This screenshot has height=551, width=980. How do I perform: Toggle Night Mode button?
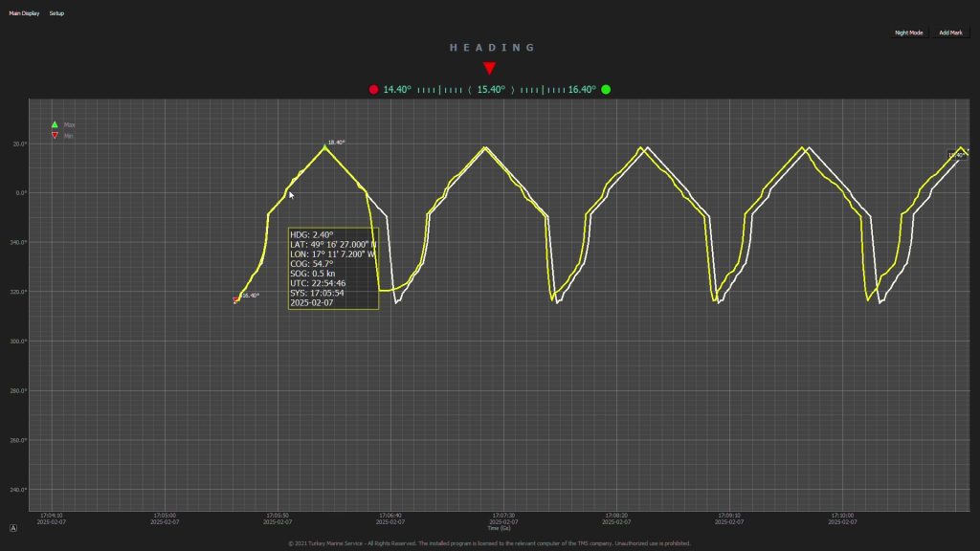tap(908, 33)
